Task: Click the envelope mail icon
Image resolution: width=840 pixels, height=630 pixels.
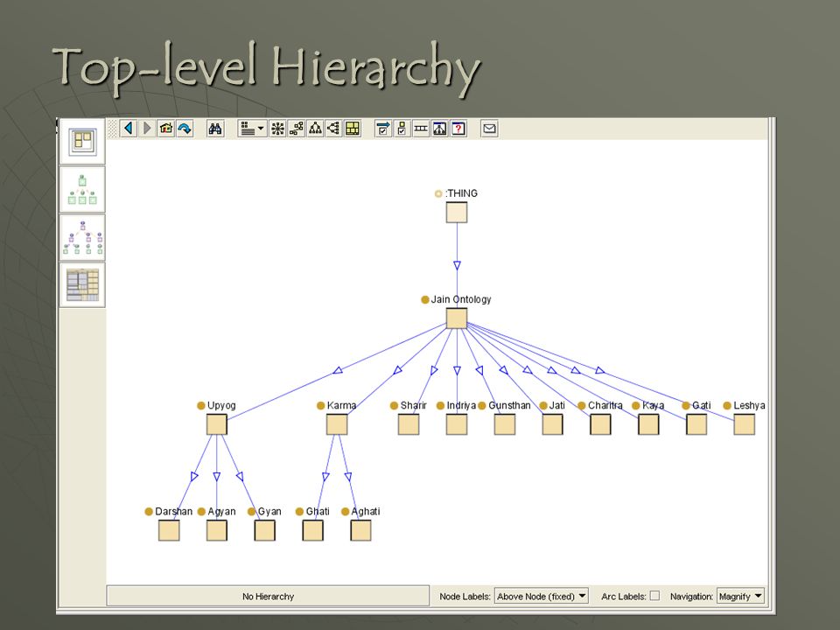Action: pos(489,129)
